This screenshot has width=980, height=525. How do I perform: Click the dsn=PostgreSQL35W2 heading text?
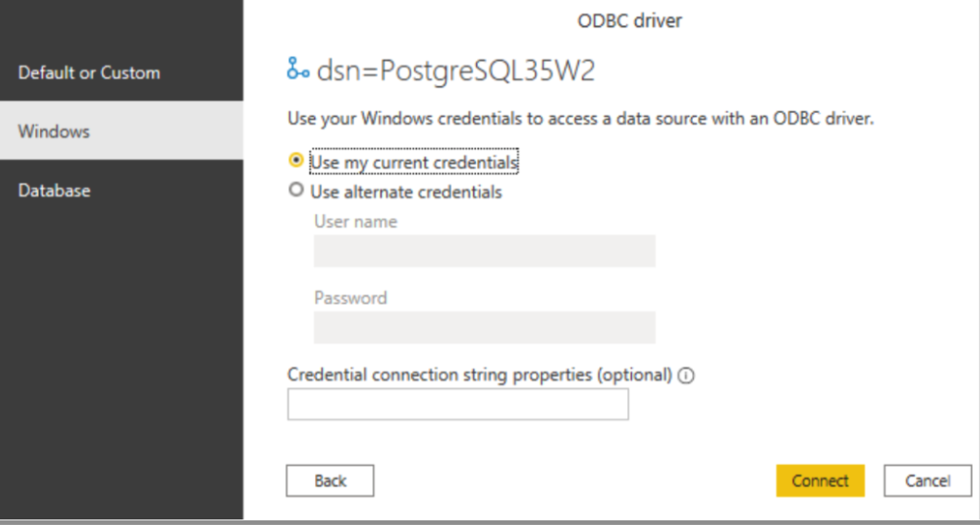pyautogui.click(x=456, y=70)
